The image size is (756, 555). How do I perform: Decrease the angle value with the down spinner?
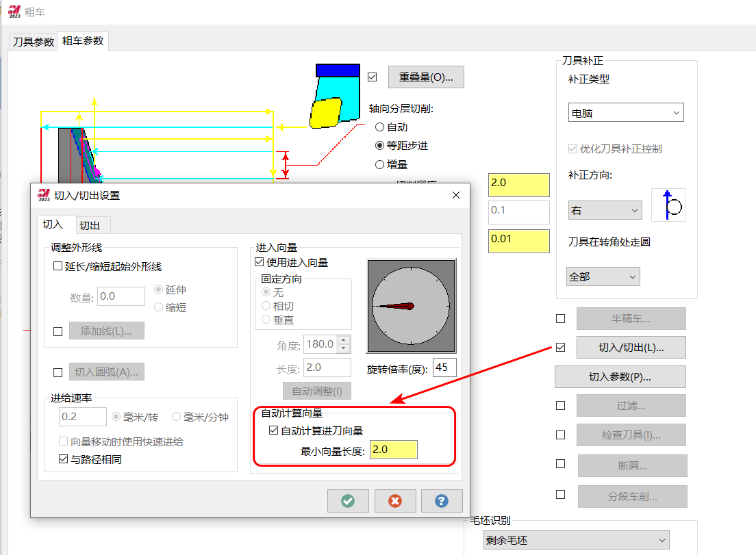(x=343, y=348)
